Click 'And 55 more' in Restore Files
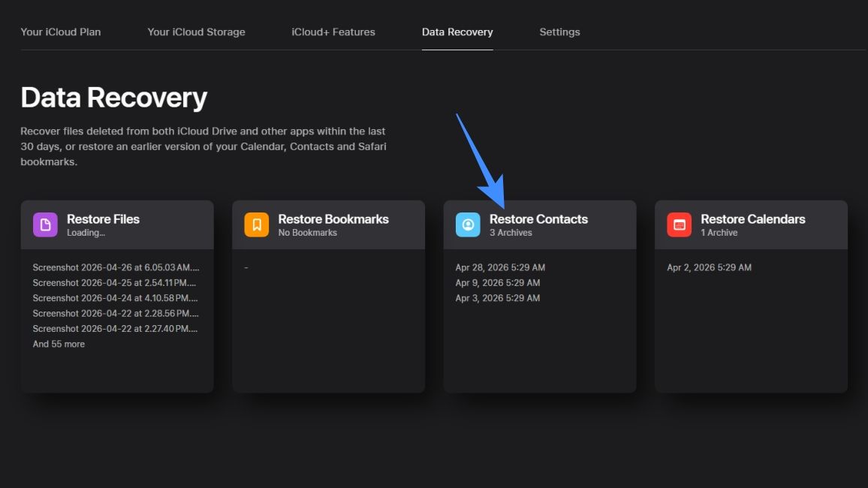The width and height of the screenshot is (868, 488). pos(59,344)
